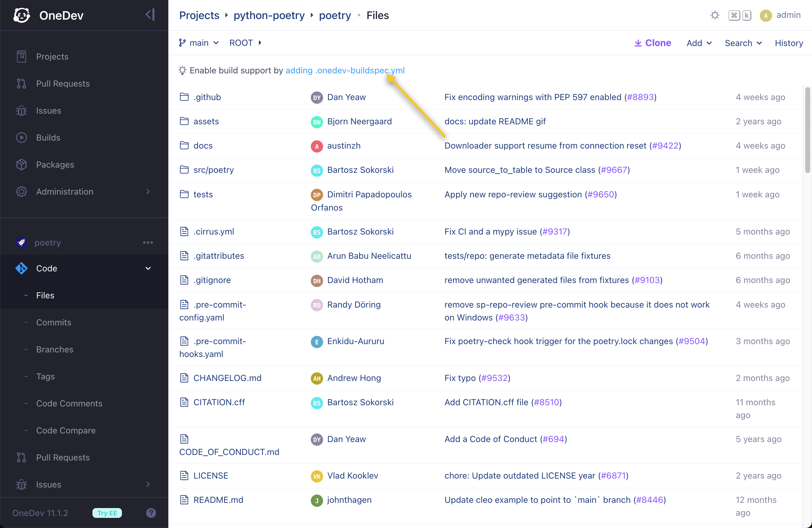Viewport: 812px width, 528px height.
Task: Click the Clone button
Action: click(x=652, y=43)
